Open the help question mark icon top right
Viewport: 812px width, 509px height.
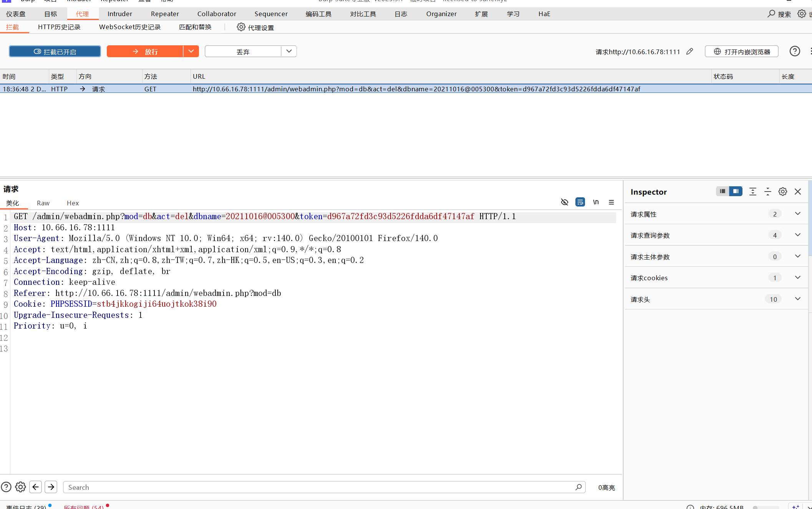point(795,51)
